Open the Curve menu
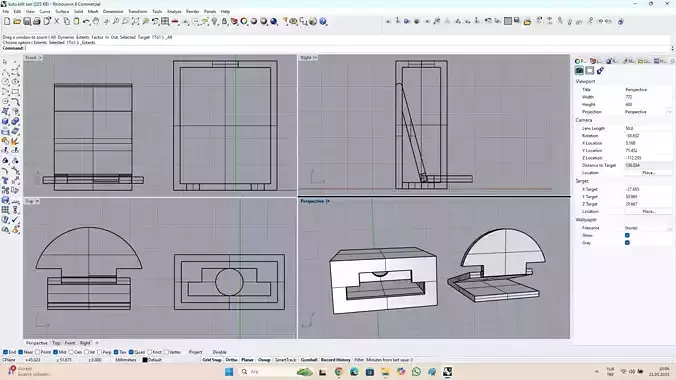 click(x=45, y=12)
